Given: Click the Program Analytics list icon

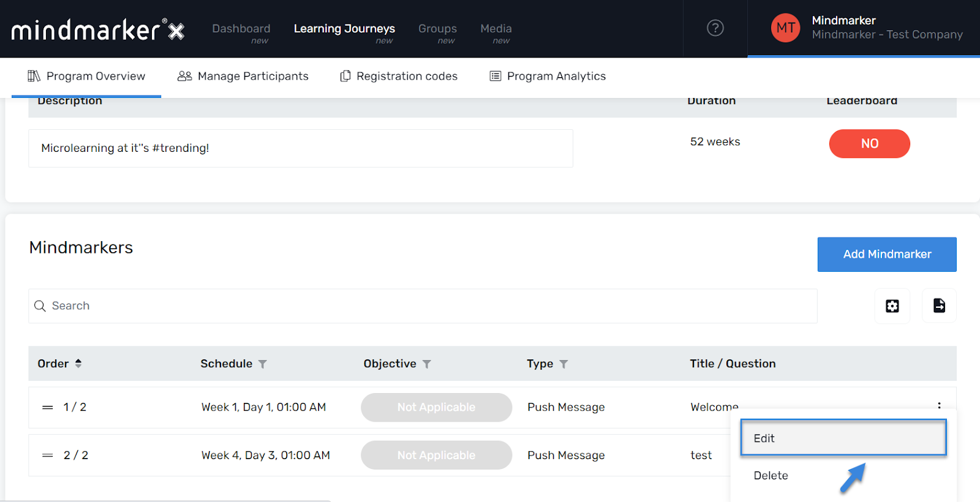Looking at the screenshot, I should click(x=496, y=76).
